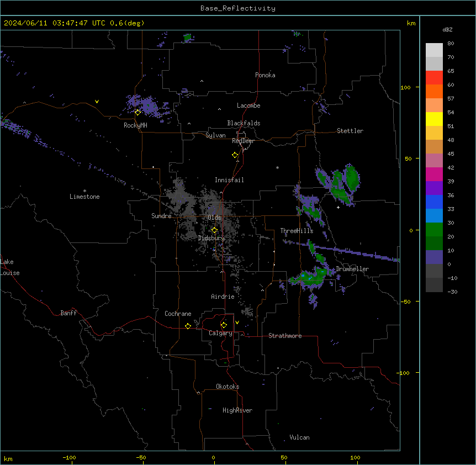The width and height of the screenshot is (476, 465).
Task: Click the 80 value atop the dBZ legend
Action: tap(451, 44)
